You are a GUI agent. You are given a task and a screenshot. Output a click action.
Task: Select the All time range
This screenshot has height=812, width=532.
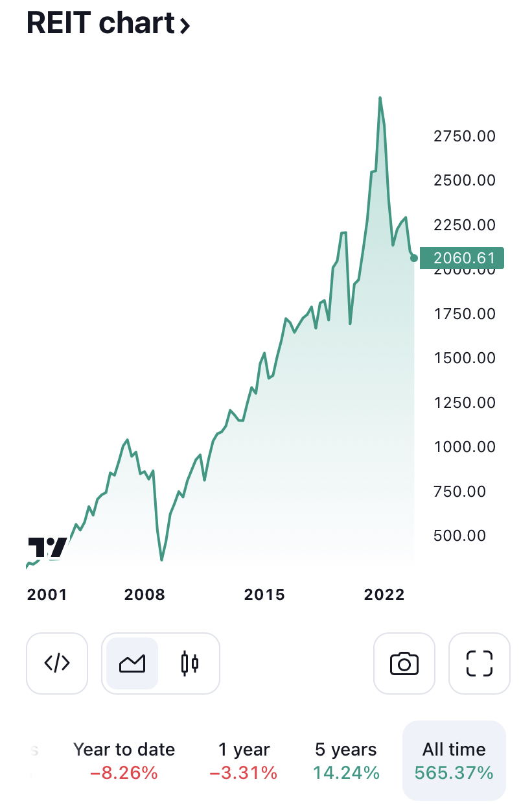[x=454, y=761]
